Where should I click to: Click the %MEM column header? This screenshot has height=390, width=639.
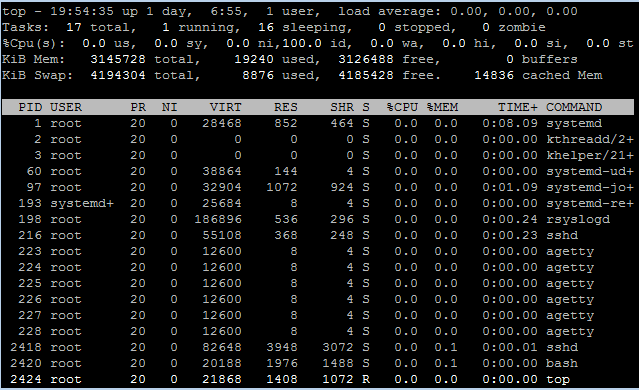coord(443,107)
